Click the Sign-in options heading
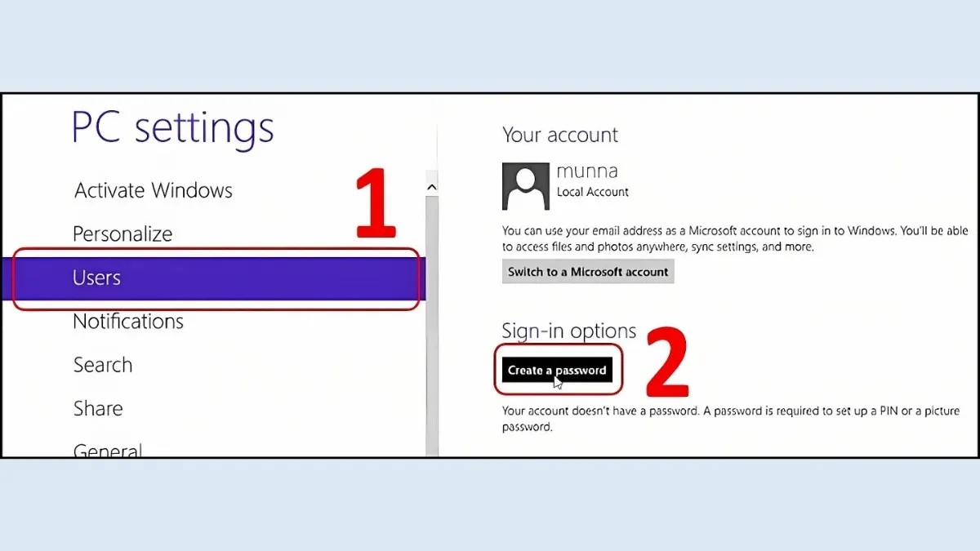 [x=568, y=331]
